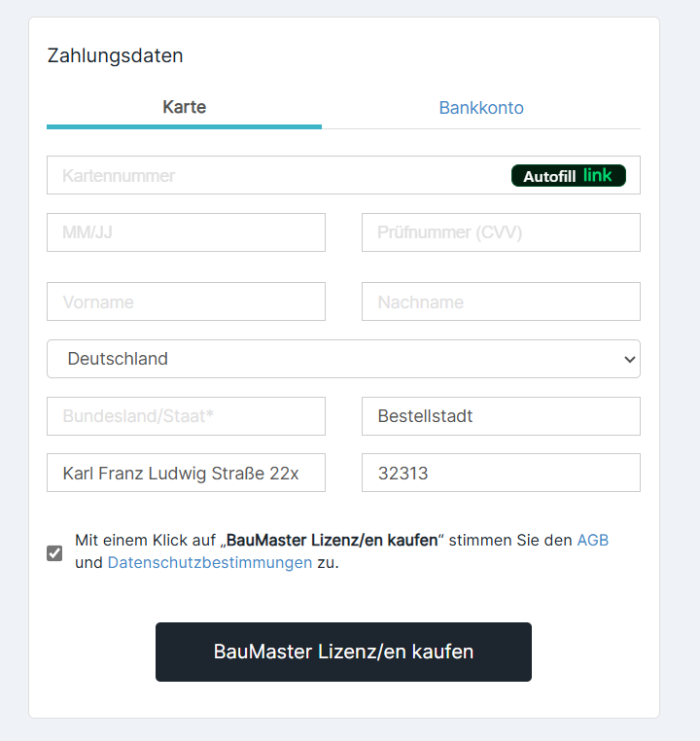Select the Karte tab
Viewport: 700px width, 741px height.
tap(184, 107)
